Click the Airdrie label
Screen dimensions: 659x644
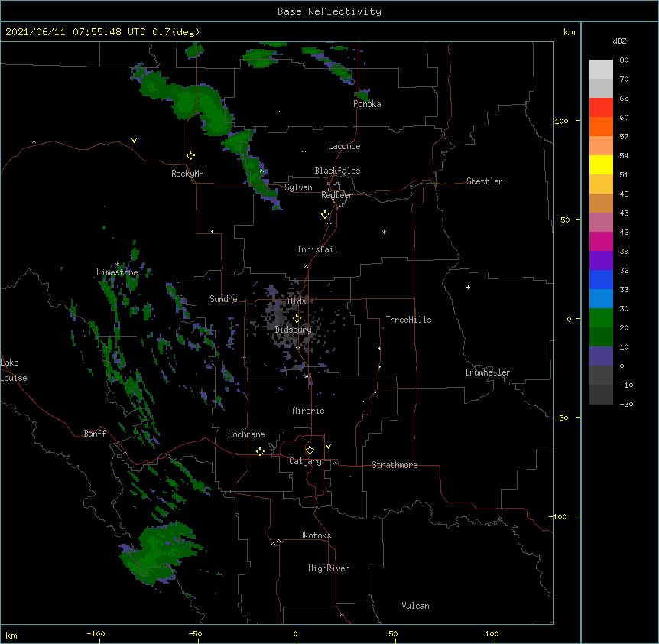pyautogui.click(x=308, y=411)
